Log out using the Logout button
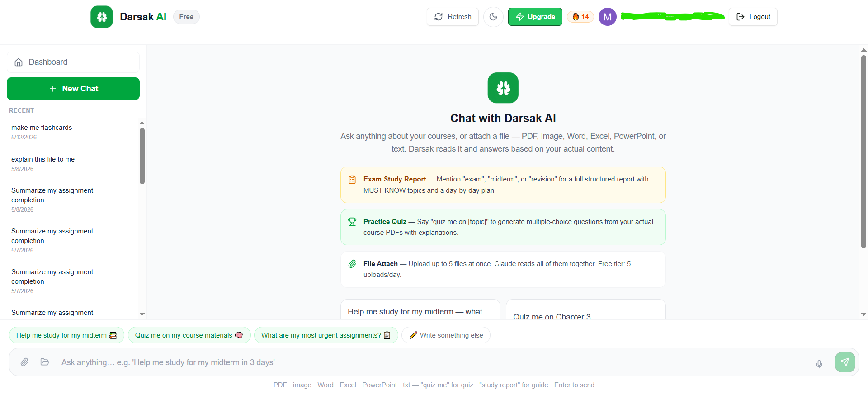This screenshot has height=395, width=868. (753, 17)
